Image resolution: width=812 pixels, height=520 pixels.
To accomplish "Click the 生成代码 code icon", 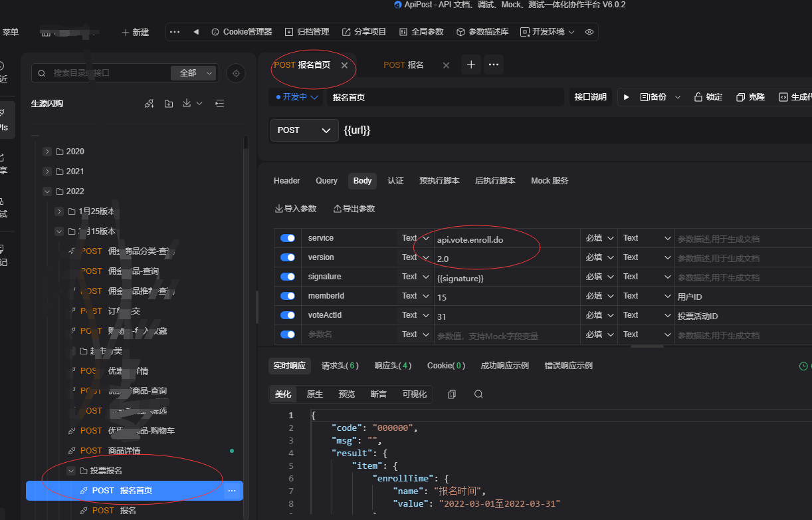I will click(783, 97).
